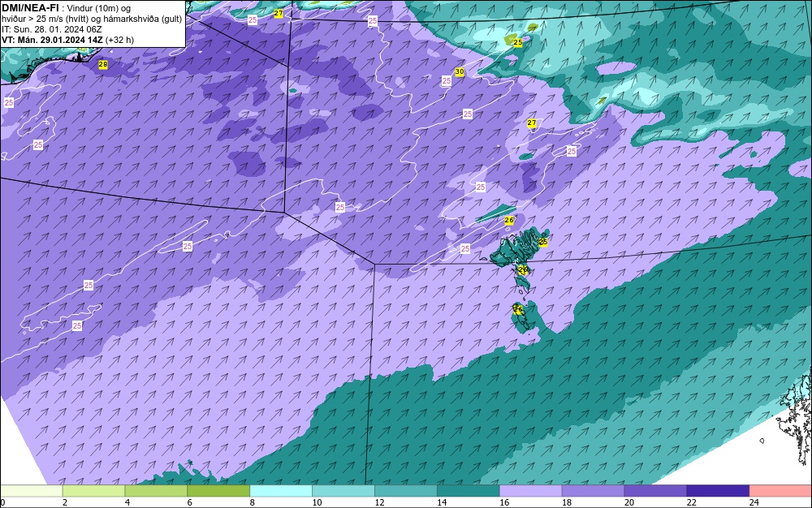
Task: Select the violet 20–22 legend swatch
Action: pyautogui.click(x=655, y=491)
